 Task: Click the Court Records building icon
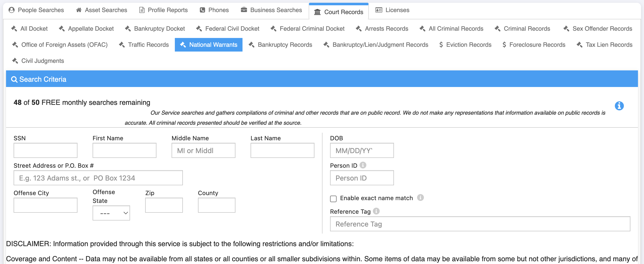click(x=317, y=12)
